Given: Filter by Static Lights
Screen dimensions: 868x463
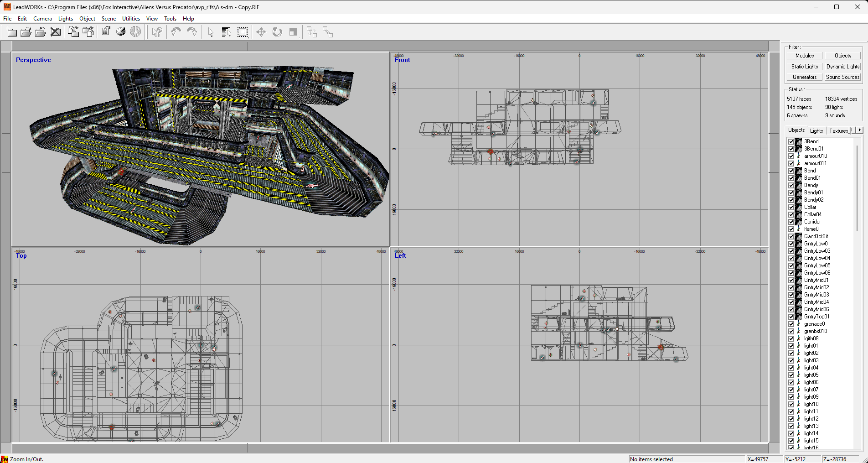Looking at the screenshot, I should (x=805, y=67).
